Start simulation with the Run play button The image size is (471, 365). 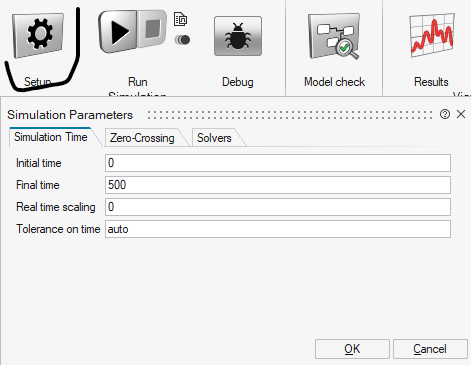click(117, 32)
